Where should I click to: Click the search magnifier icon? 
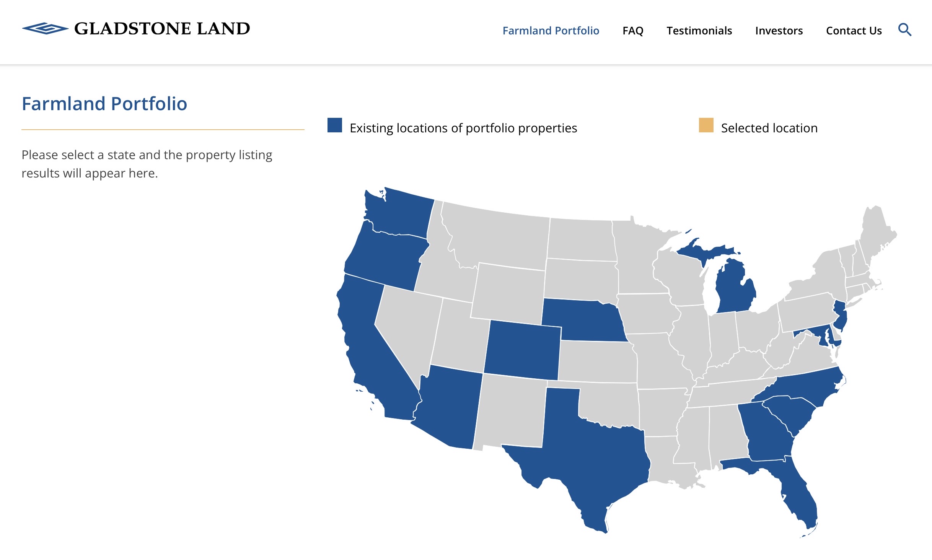(904, 30)
